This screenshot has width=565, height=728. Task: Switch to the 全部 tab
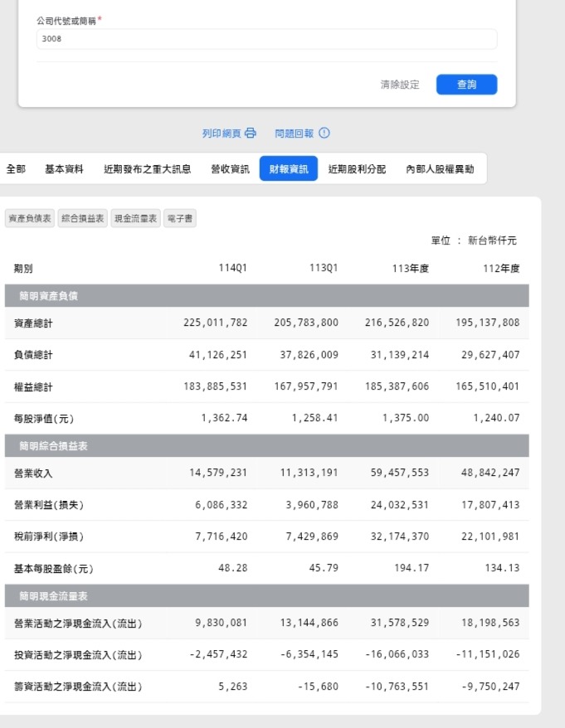pyautogui.click(x=16, y=168)
